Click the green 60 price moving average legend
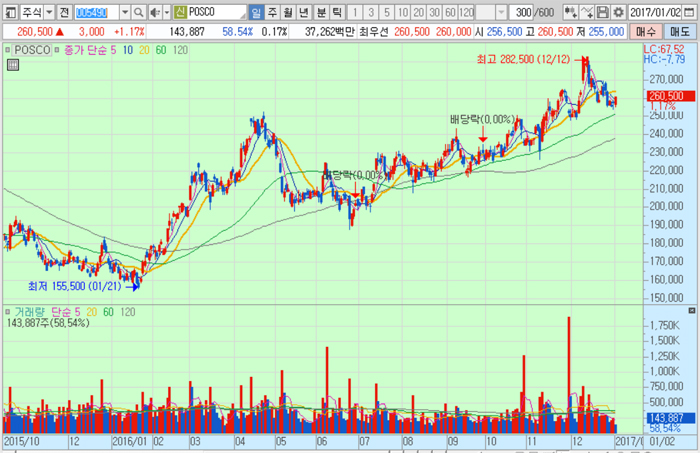Screen dimensions: 700x453 click(161, 50)
